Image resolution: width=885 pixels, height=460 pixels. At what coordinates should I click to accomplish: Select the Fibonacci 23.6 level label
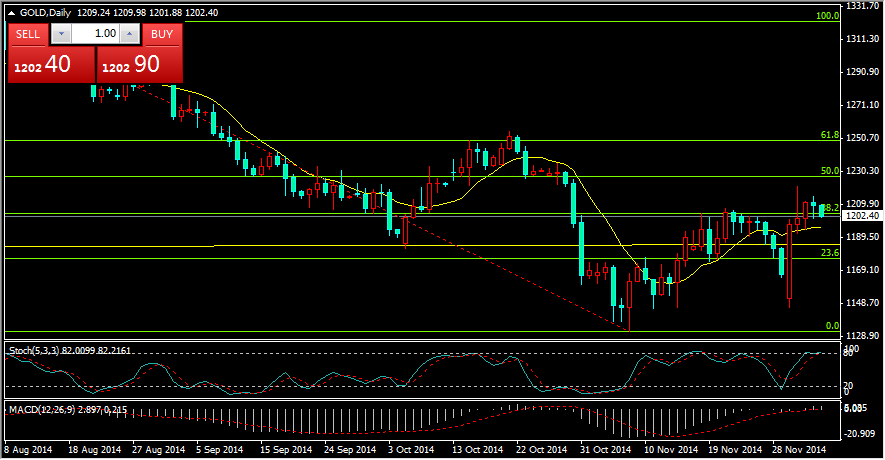point(828,253)
